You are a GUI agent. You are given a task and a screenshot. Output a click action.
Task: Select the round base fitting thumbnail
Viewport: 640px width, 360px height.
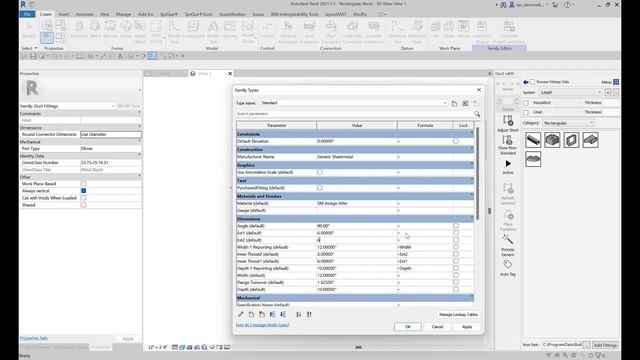click(x=533, y=159)
